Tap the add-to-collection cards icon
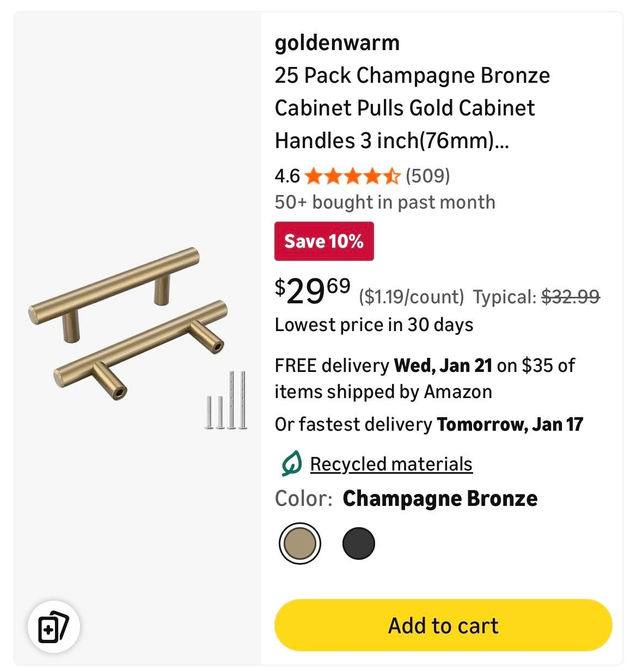 (x=53, y=626)
